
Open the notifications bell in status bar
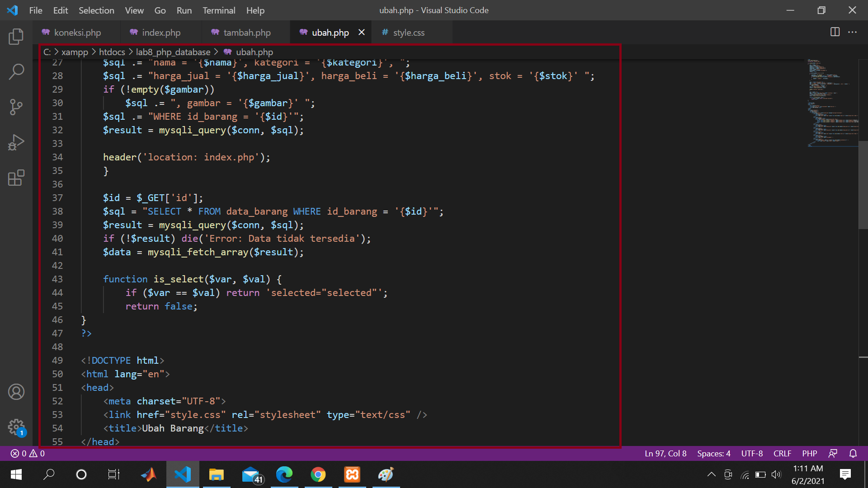[853, 453]
